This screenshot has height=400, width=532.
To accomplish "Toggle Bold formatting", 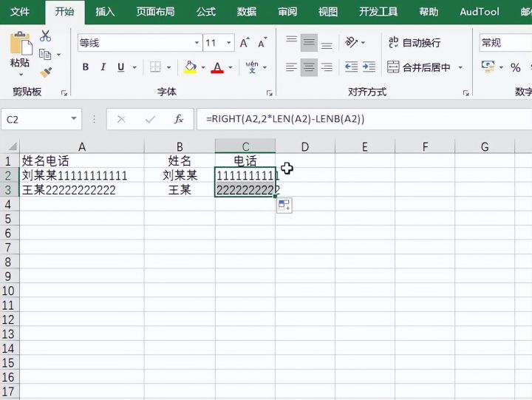I will tap(86, 67).
